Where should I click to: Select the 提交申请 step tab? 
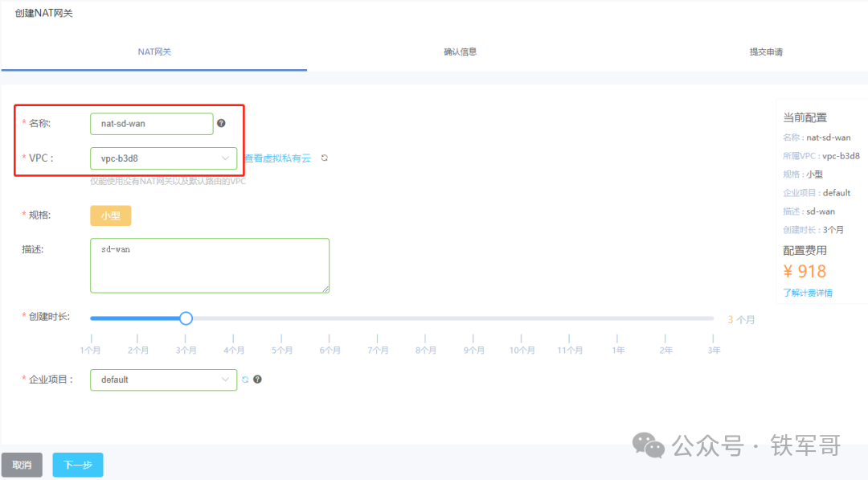pyautogui.click(x=766, y=52)
